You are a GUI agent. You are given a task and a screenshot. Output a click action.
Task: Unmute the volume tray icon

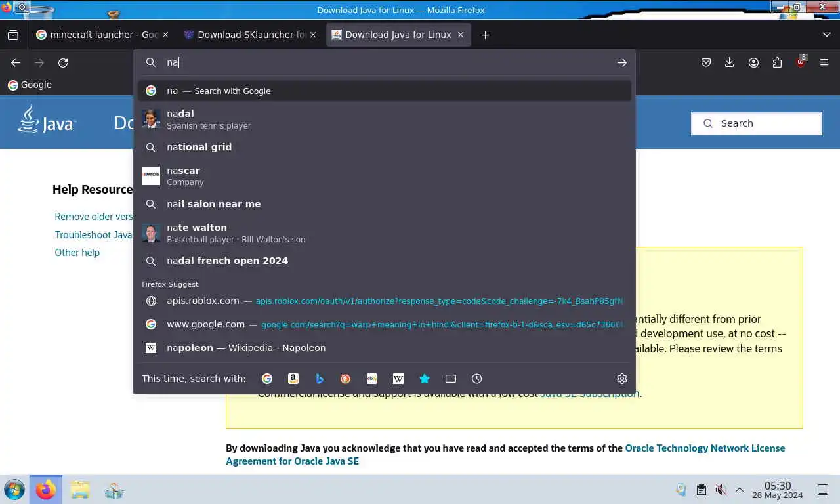click(721, 490)
